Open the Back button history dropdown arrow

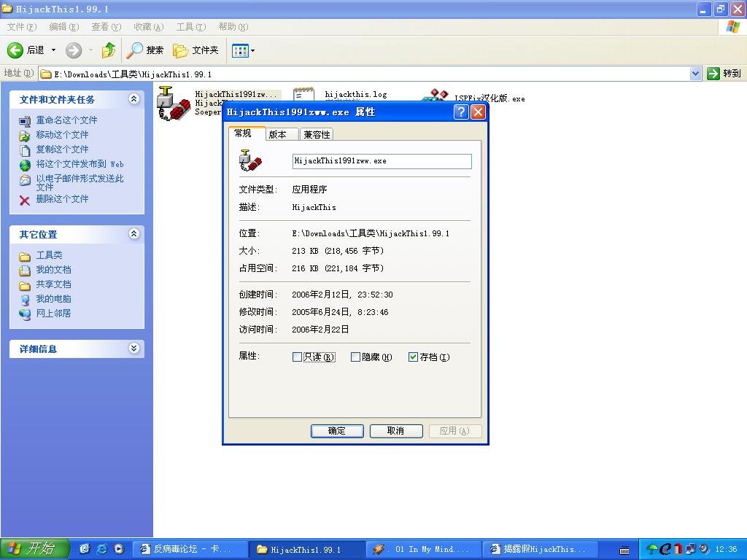tap(53, 50)
